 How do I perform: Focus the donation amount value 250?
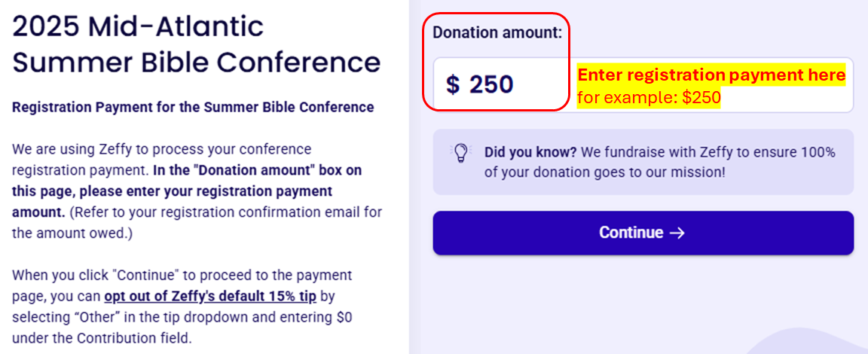pos(491,84)
